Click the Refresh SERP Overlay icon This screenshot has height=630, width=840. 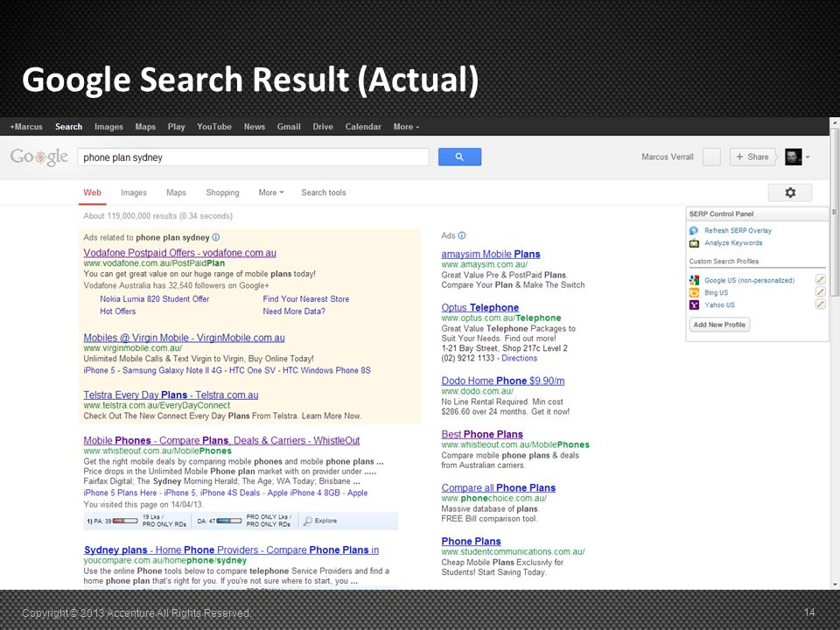(x=694, y=230)
